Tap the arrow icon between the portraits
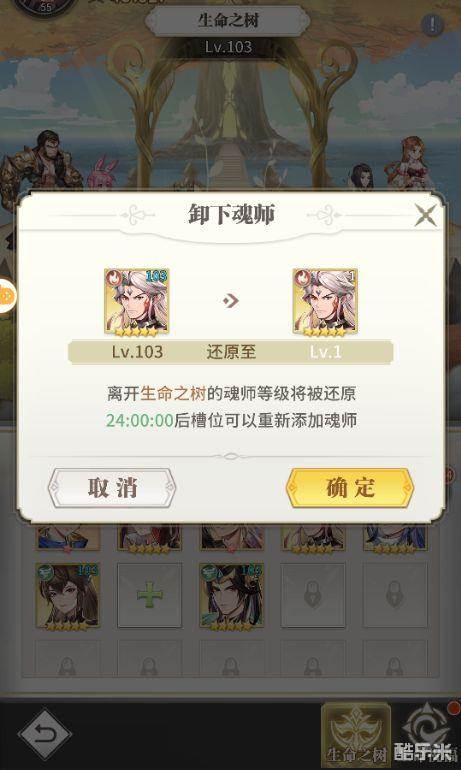461x770 pixels. coord(230,300)
